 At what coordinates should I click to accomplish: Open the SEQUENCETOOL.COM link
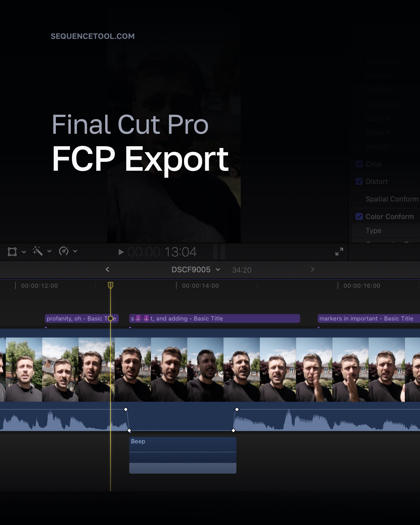(93, 36)
